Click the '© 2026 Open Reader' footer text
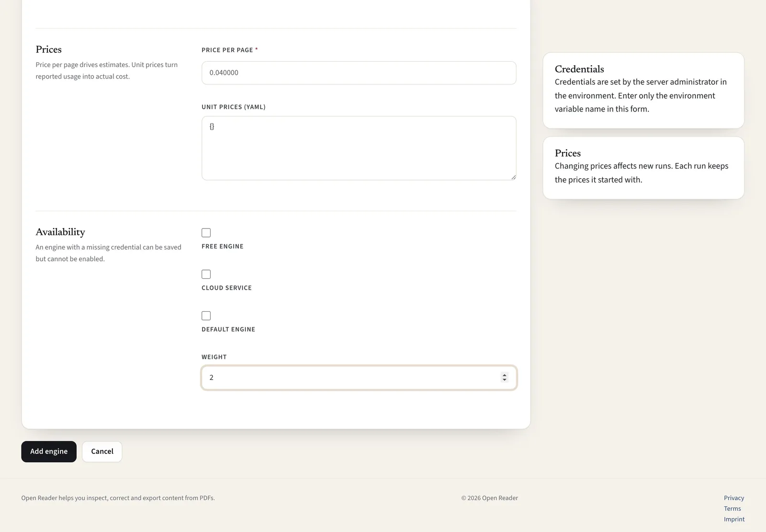 pyautogui.click(x=489, y=498)
